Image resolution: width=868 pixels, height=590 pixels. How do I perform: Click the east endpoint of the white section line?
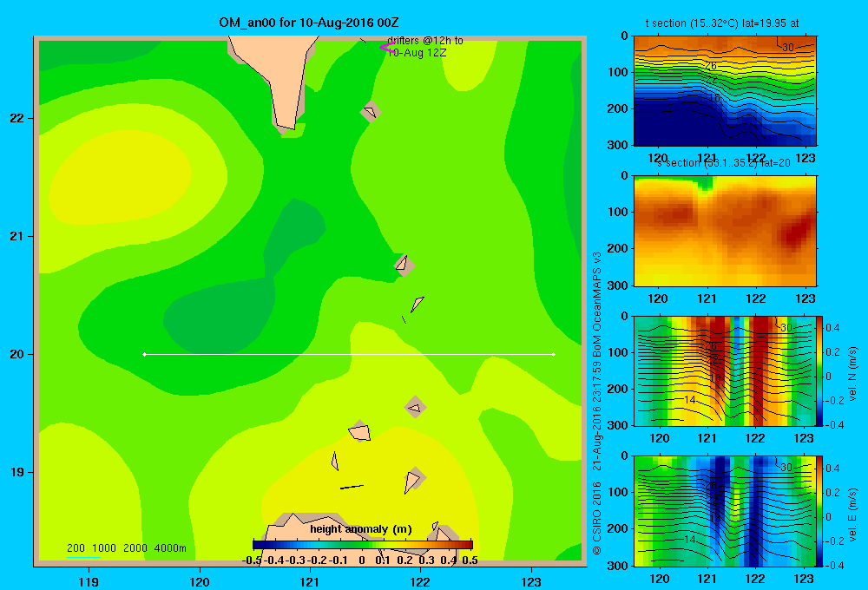(554, 354)
